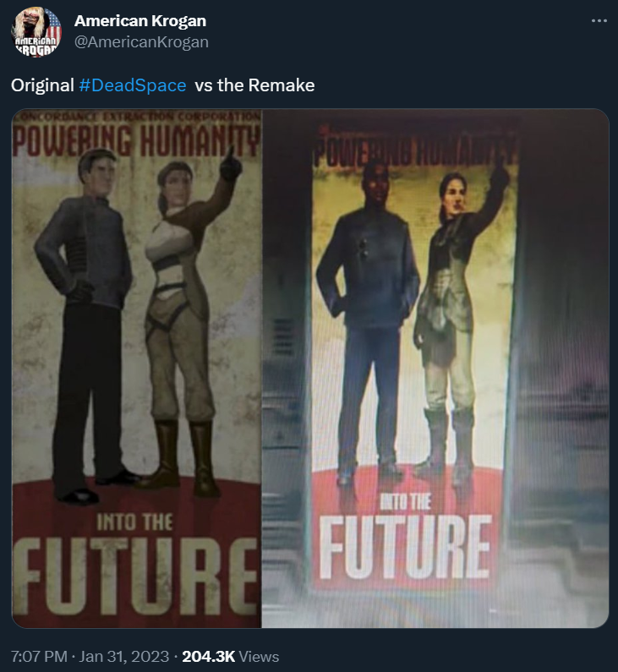The height and width of the screenshot is (672, 618).
Task: Open the @AmericanKrogan handle link
Action: [141, 42]
